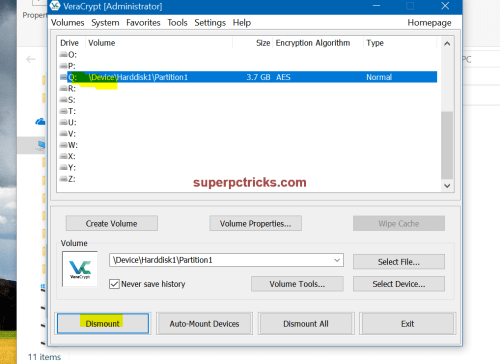The image size is (500, 364).
Task: Select the Z: drive icon
Action: point(63,179)
